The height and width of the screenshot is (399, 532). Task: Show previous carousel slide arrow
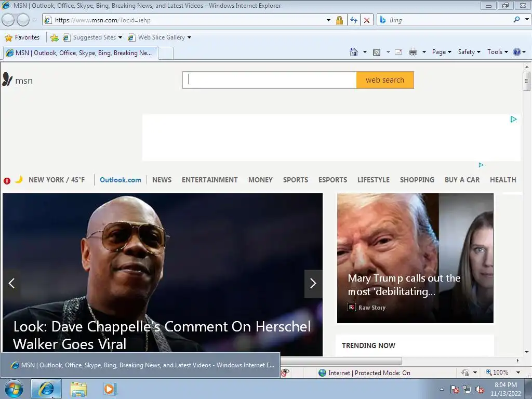pyautogui.click(x=11, y=284)
